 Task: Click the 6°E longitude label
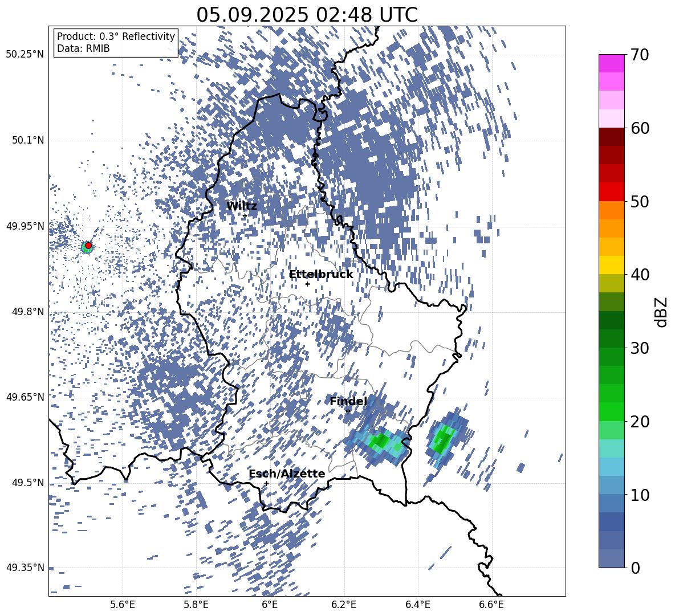270,605
